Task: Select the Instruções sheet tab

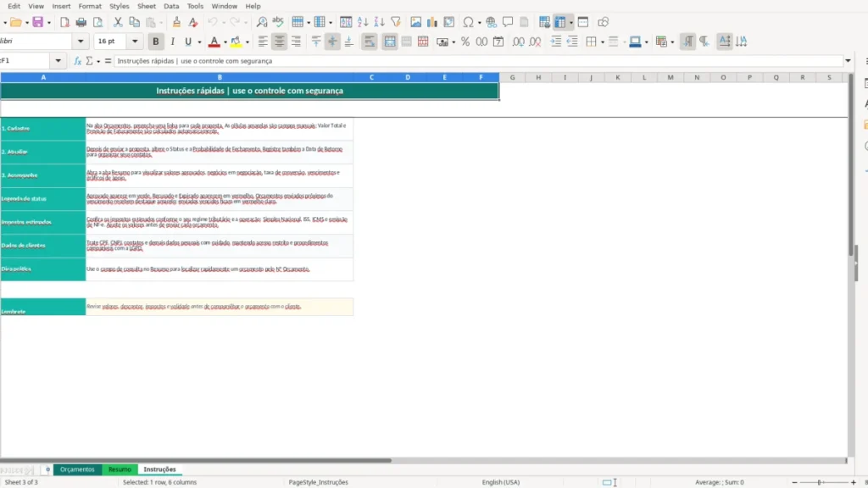Action: click(x=159, y=469)
